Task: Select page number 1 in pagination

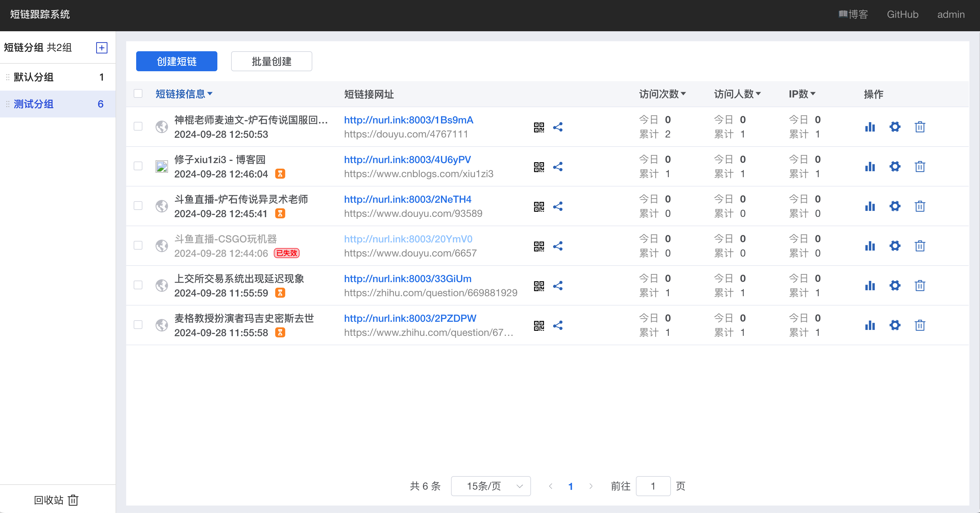Action: tap(571, 486)
